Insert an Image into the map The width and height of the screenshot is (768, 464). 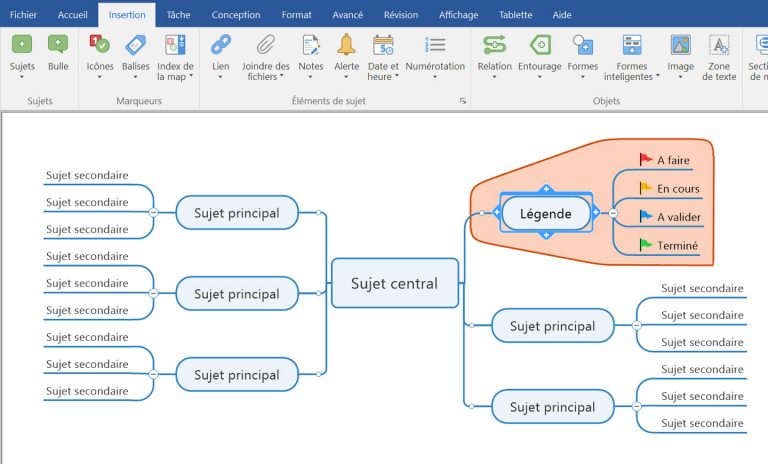[680, 45]
